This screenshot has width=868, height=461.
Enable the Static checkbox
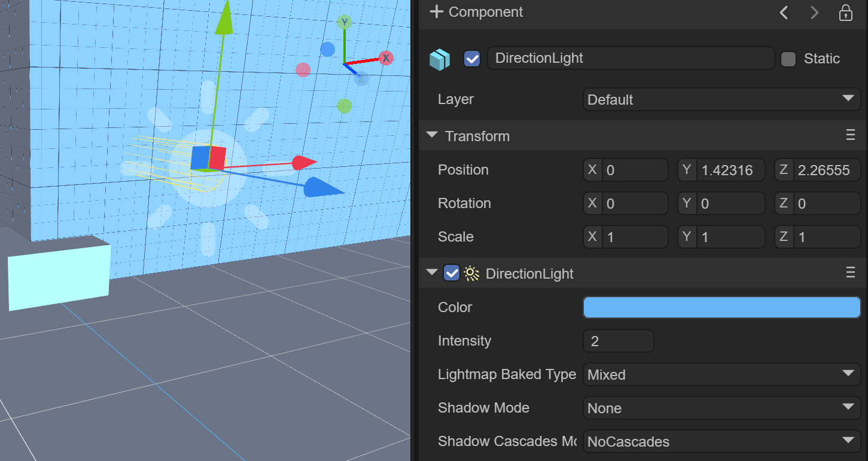788,59
